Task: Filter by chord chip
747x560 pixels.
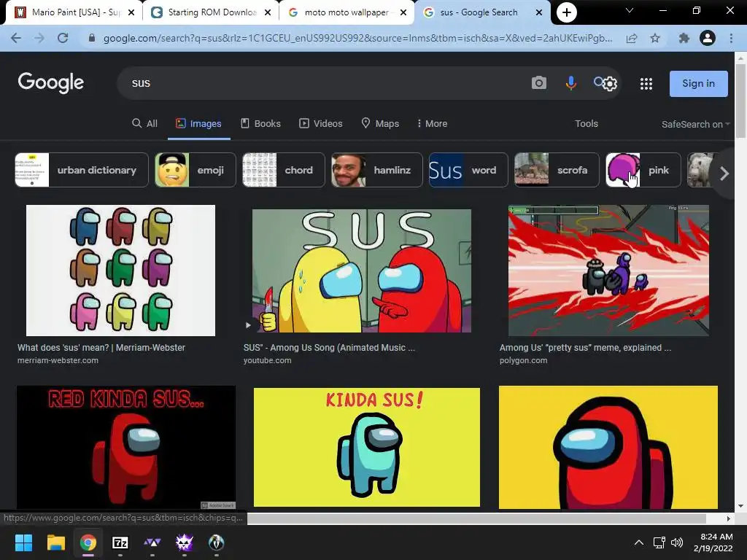Action: pyautogui.click(x=284, y=170)
